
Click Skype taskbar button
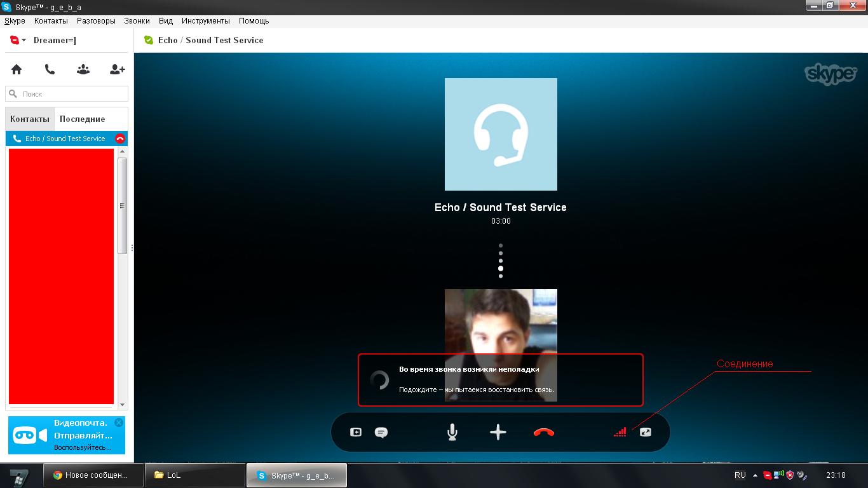click(297, 475)
